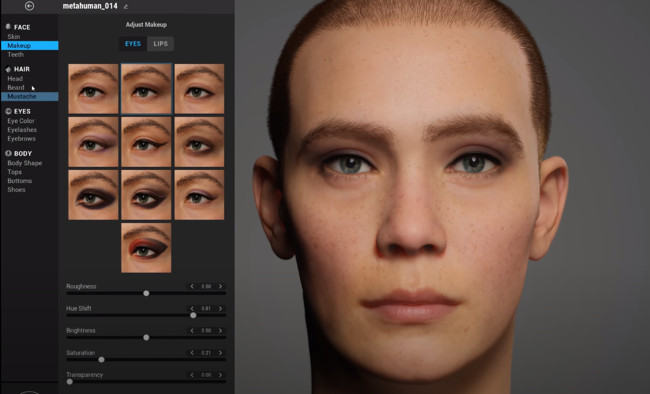
Task: Decrease Hue Shift with the left arrow
Action: click(192, 309)
